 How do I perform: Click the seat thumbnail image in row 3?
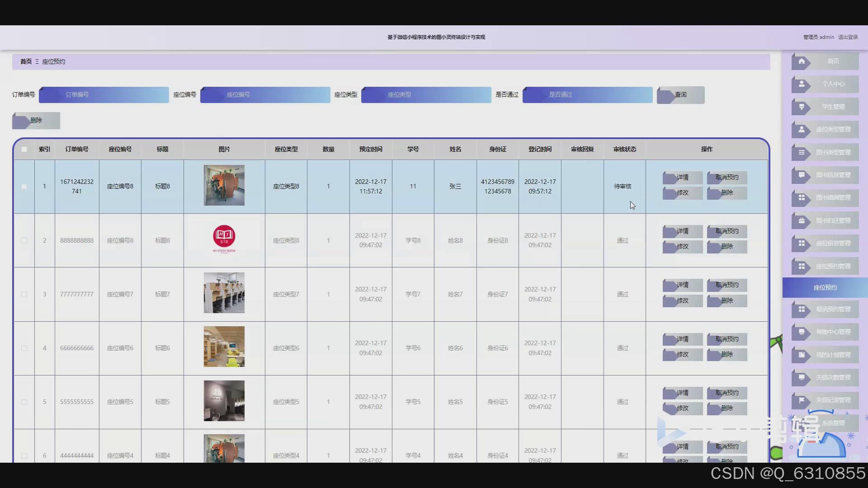[x=224, y=293]
